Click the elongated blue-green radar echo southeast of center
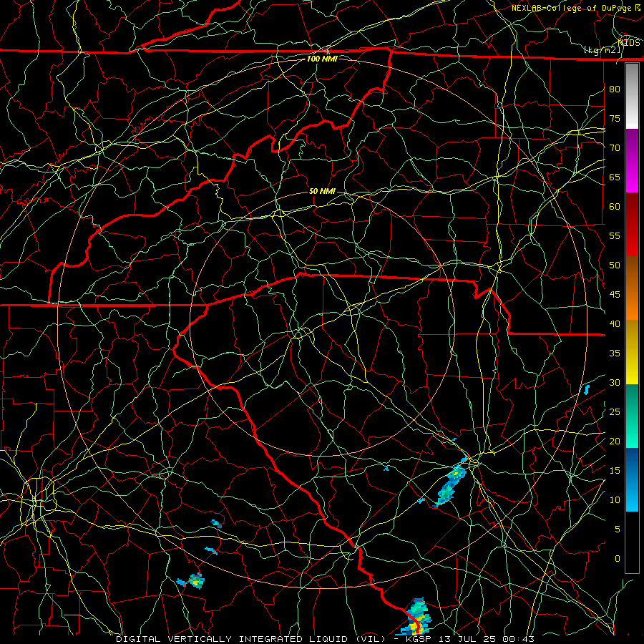The width and height of the screenshot is (644, 644). pyautogui.click(x=450, y=484)
